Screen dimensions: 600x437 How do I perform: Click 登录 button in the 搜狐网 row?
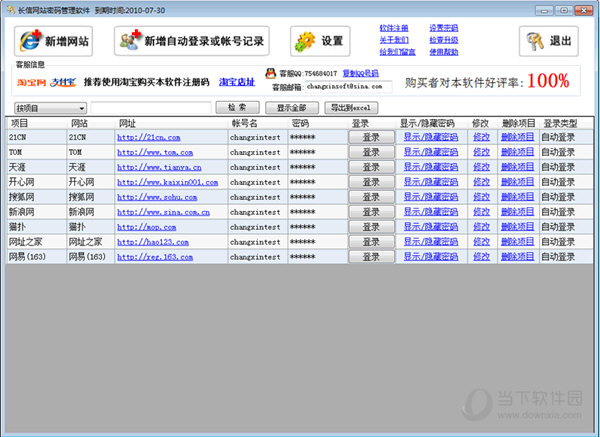click(371, 197)
